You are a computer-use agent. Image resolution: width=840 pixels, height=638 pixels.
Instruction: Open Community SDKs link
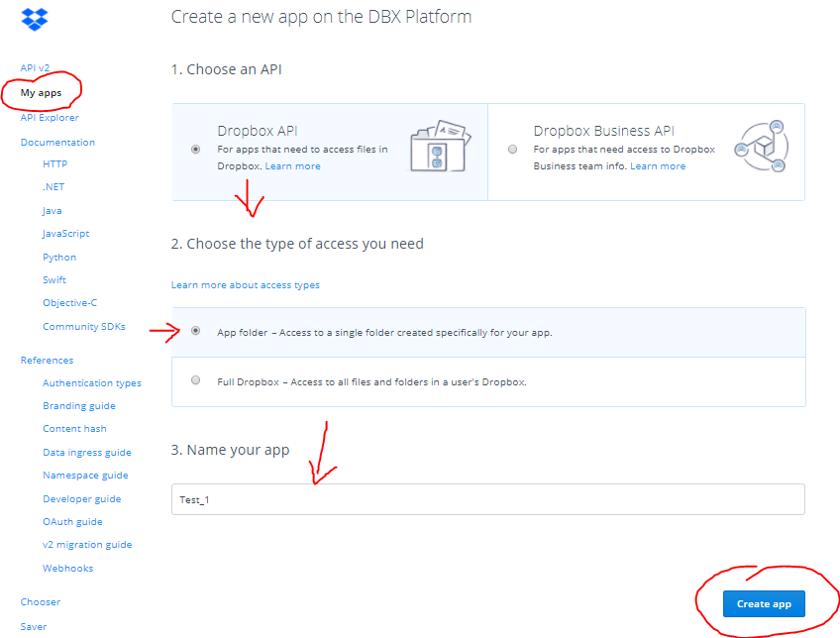coord(84,326)
